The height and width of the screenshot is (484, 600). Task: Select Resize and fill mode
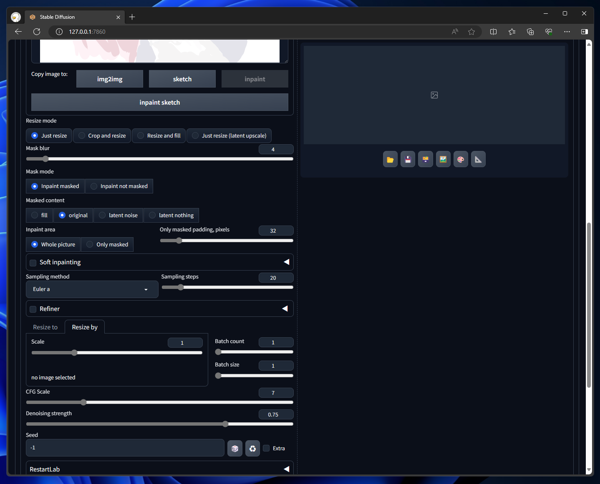click(159, 135)
